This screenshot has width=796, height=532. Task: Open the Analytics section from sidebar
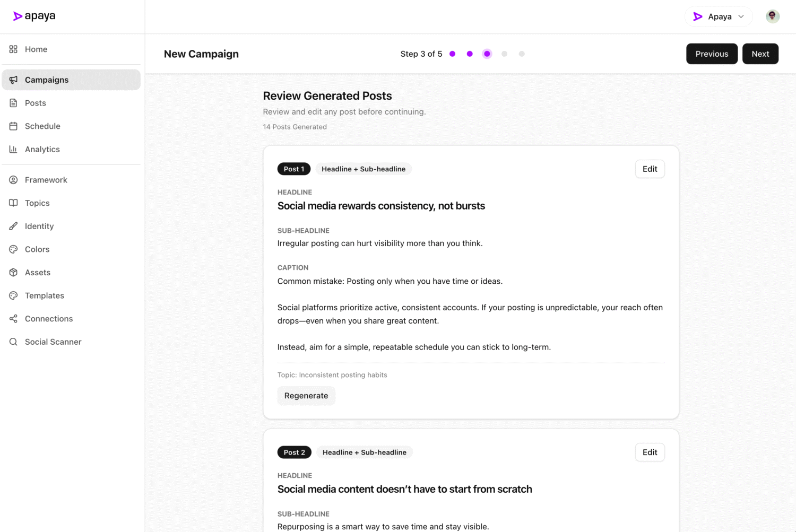pos(42,149)
